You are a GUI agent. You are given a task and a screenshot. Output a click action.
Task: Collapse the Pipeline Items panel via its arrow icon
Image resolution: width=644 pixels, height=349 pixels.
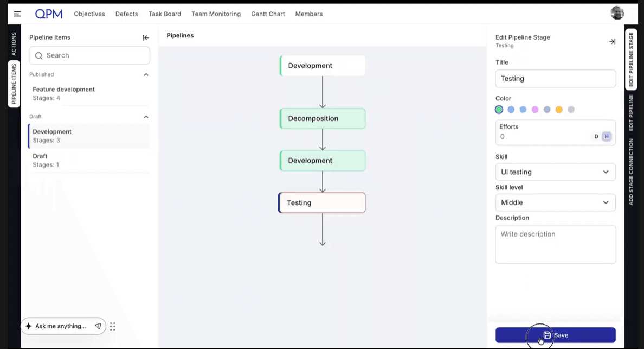pyautogui.click(x=145, y=37)
